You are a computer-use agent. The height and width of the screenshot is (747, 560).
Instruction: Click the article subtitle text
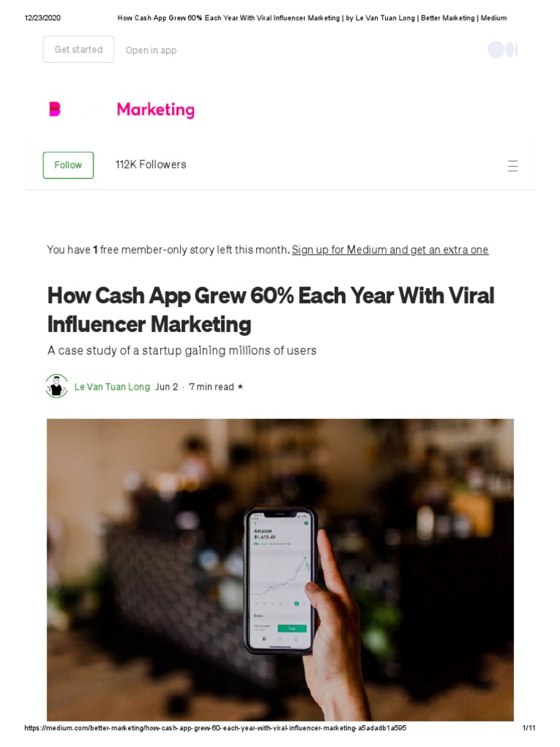[182, 351]
